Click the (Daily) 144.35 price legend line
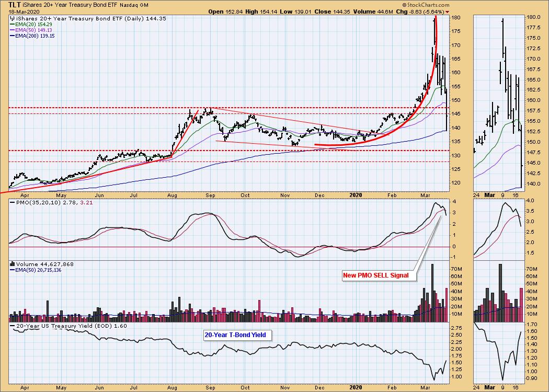 pyautogui.click(x=88, y=18)
